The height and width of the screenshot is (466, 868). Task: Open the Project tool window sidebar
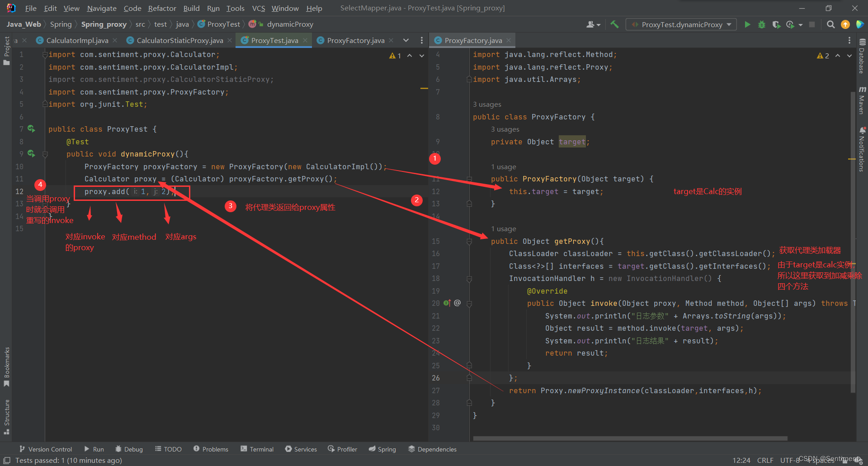(x=6, y=50)
